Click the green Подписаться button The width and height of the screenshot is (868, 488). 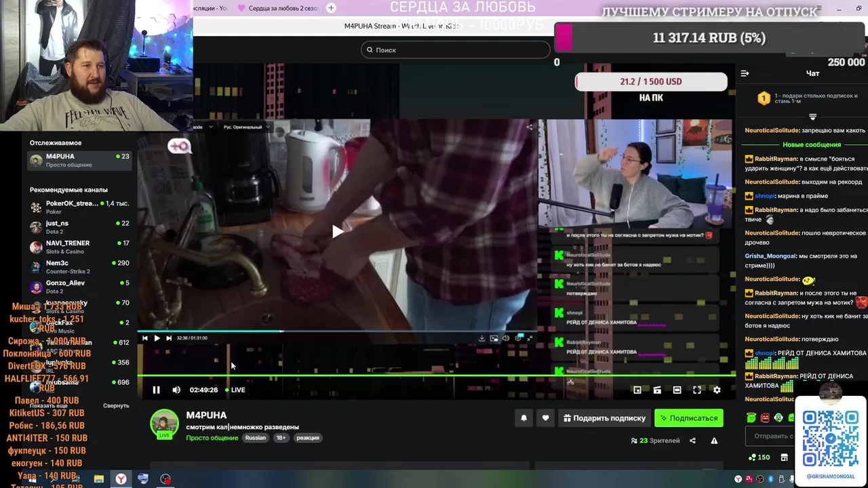[689, 418]
